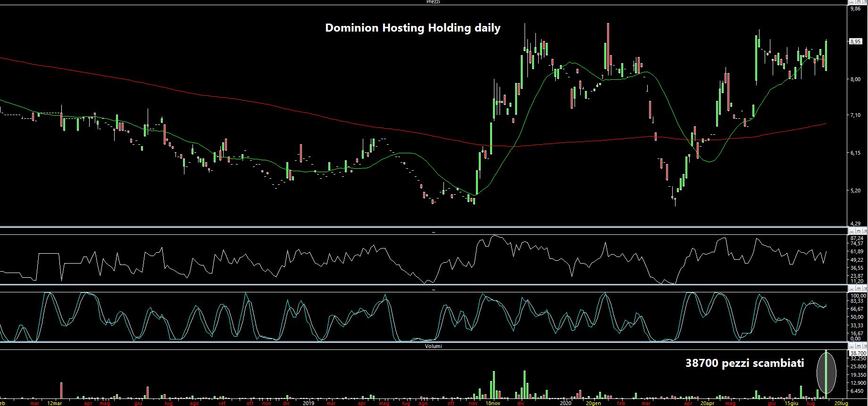The image size is (868, 406).
Task: Maximize the stochastic oscillator panel
Action: click(858, 289)
